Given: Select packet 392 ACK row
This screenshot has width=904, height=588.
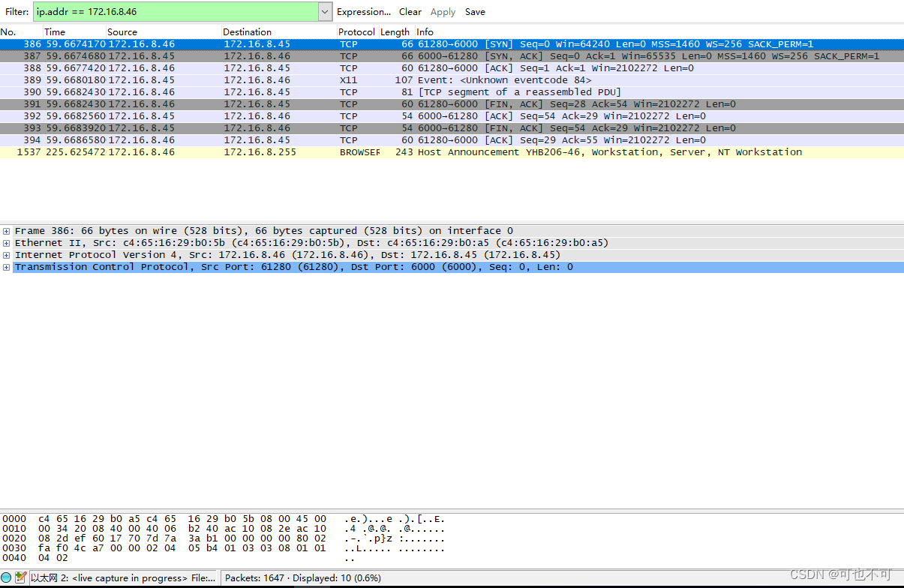Looking at the screenshot, I should pos(452,116).
